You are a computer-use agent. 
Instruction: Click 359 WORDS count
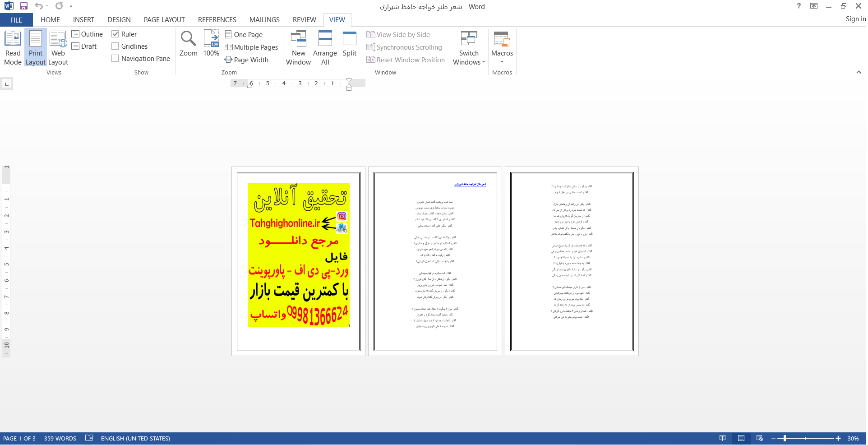(x=60, y=438)
